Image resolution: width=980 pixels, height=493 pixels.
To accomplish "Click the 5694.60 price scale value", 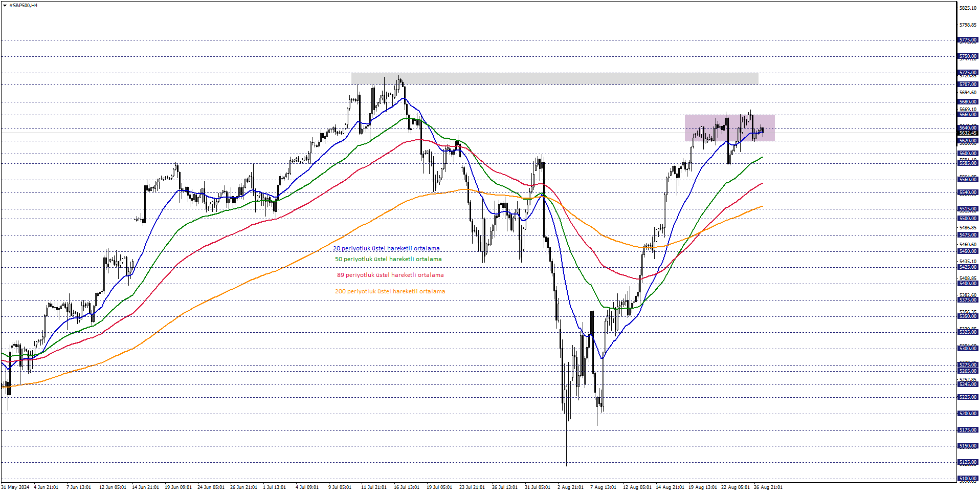I will coord(968,93).
